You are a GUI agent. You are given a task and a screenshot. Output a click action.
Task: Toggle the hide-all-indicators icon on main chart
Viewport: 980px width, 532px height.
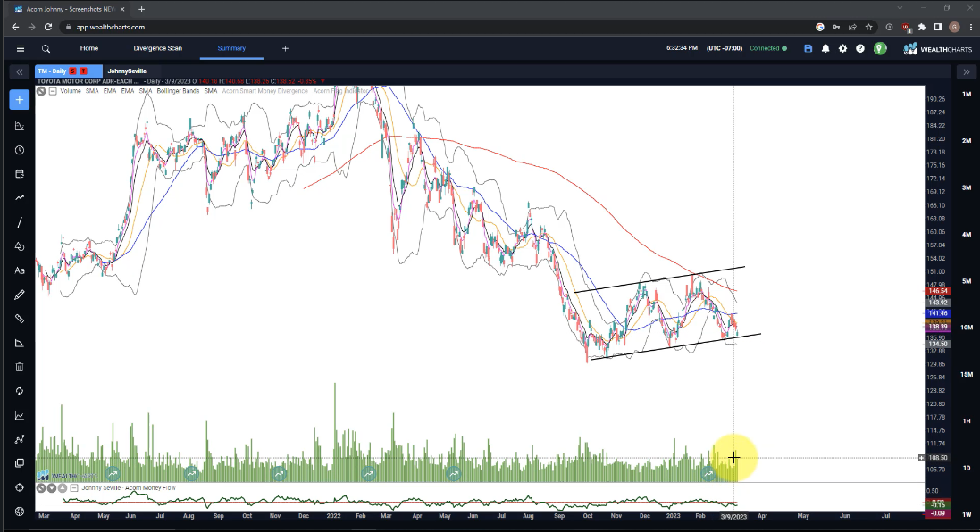[x=40, y=91]
